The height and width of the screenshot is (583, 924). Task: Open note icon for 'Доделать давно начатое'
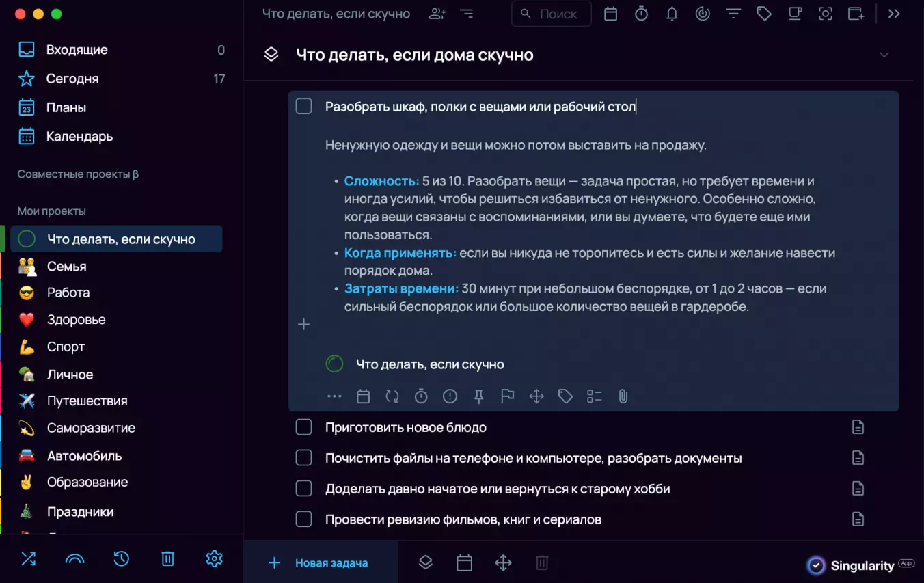tap(858, 489)
